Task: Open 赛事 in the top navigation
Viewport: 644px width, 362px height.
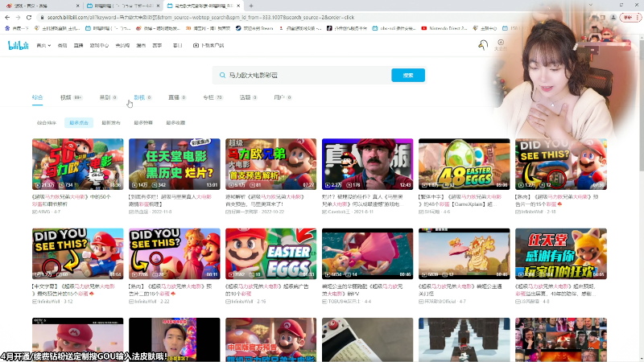Action: click(x=157, y=45)
